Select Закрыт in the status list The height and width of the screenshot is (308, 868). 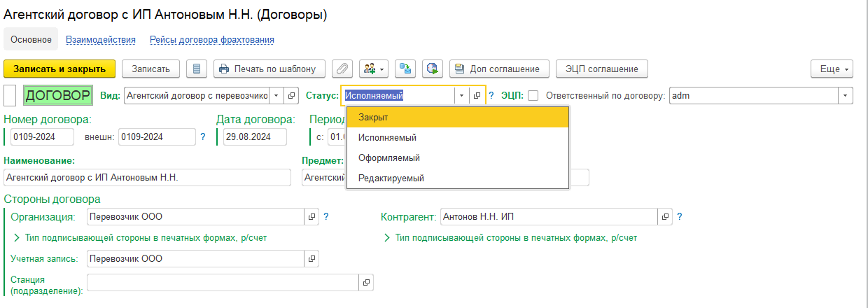click(457, 117)
